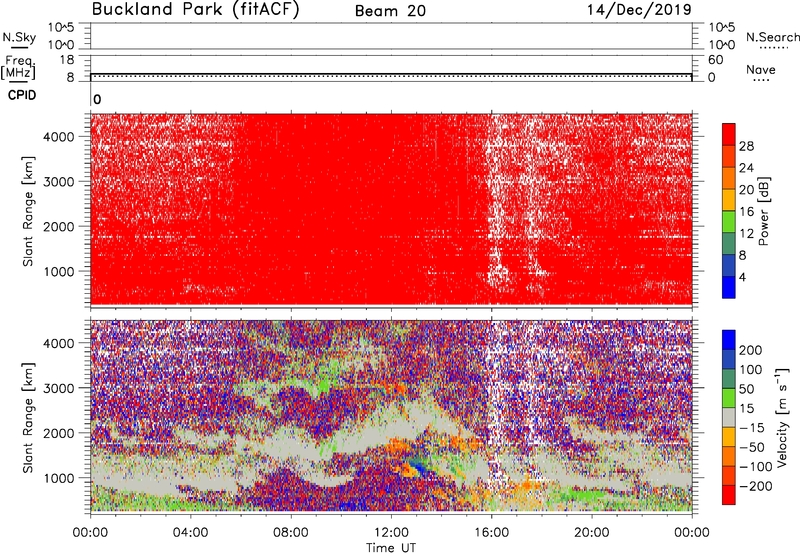Image resolution: width=800 pixels, height=554 pixels.
Task: Select the "2000" tick of the velocity panel
Action: click(x=58, y=433)
